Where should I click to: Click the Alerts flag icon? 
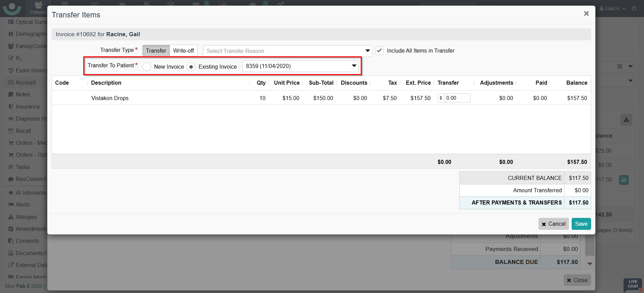pos(11,205)
